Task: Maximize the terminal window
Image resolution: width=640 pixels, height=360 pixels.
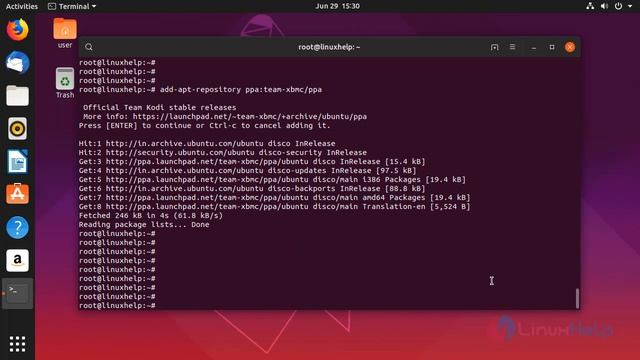Action: tap(552, 47)
